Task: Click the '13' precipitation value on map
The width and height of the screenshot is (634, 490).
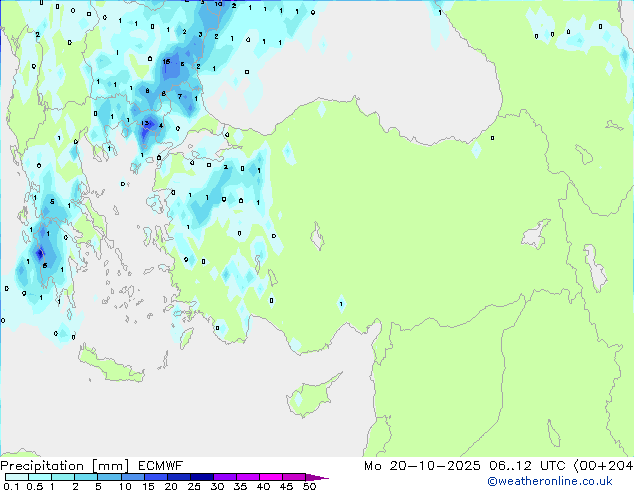Action: coord(145,123)
